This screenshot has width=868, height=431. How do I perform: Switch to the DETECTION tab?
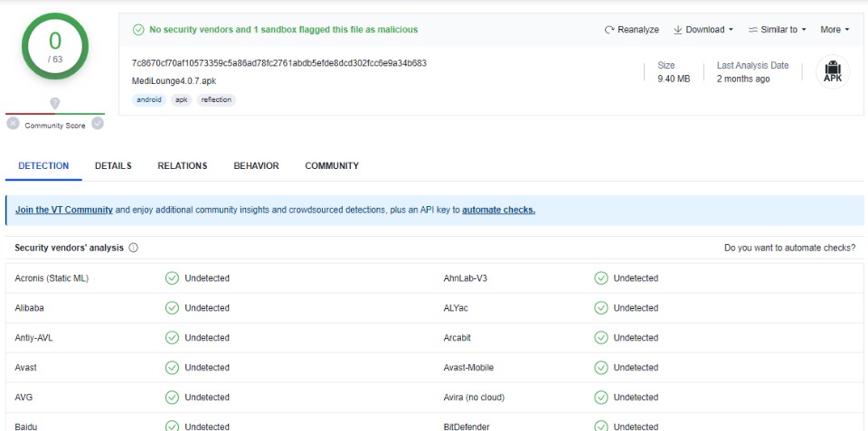point(43,165)
